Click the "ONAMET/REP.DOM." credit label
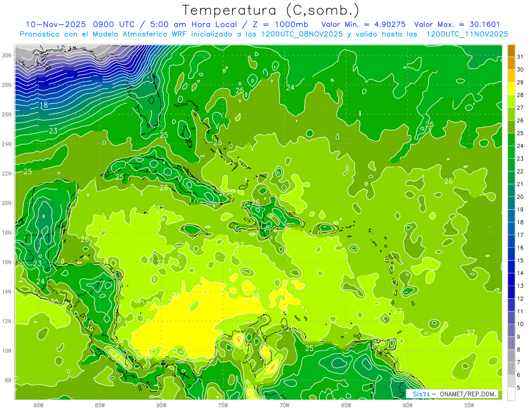Screen dimensions: 532x411 (467, 394)
